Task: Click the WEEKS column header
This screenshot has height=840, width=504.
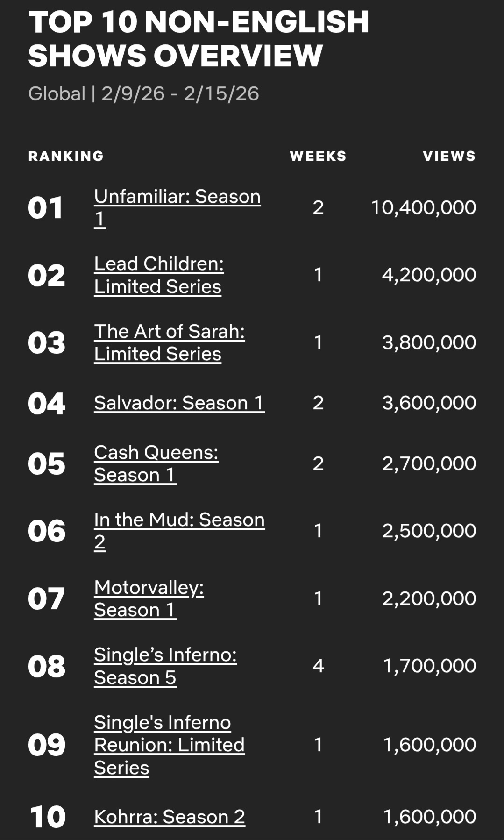Action: pos(318,156)
